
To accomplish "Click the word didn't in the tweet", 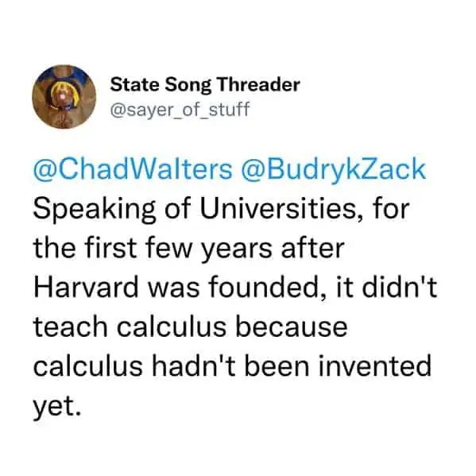I will point(399,287).
